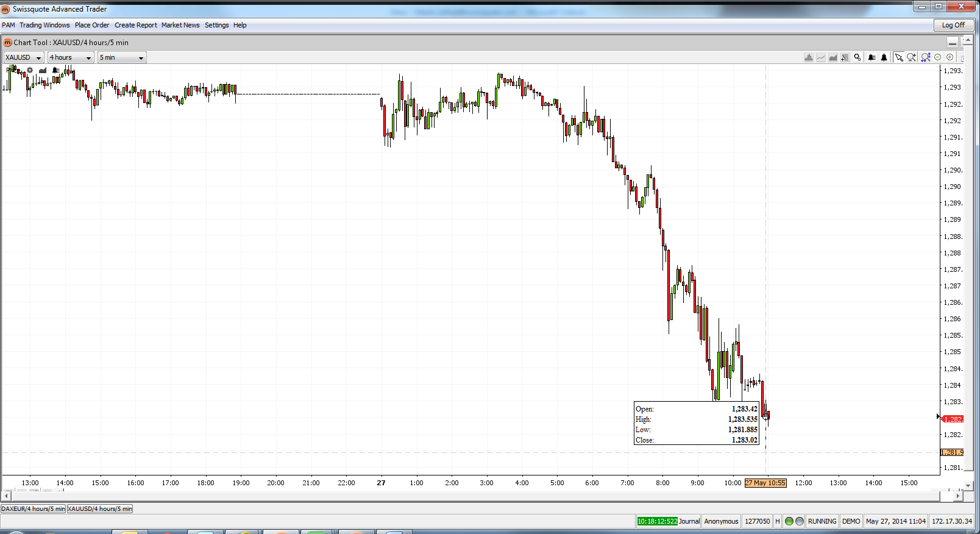Screen dimensions: 980x534
Task: Click the gray connection status light
Action: (800, 521)
